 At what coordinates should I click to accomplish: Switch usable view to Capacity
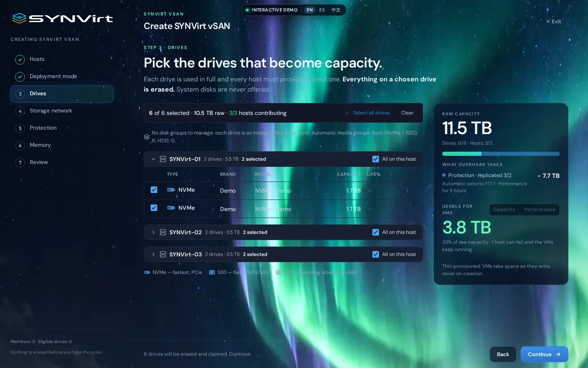click(x=504, y=210)
